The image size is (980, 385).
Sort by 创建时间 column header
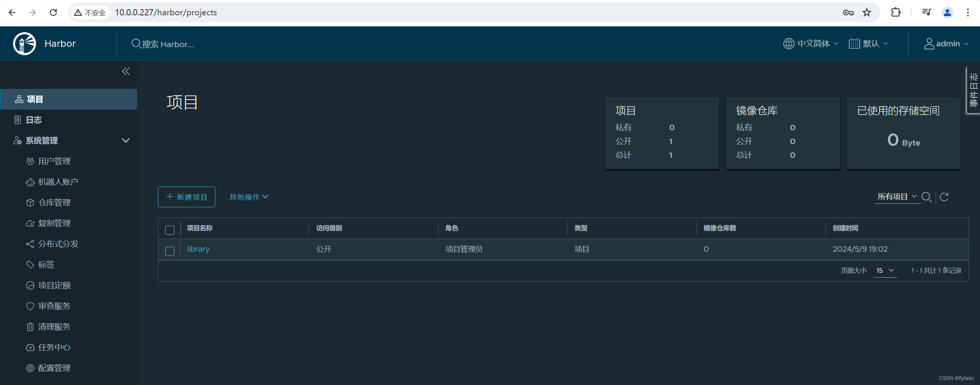tap(845, 228)
